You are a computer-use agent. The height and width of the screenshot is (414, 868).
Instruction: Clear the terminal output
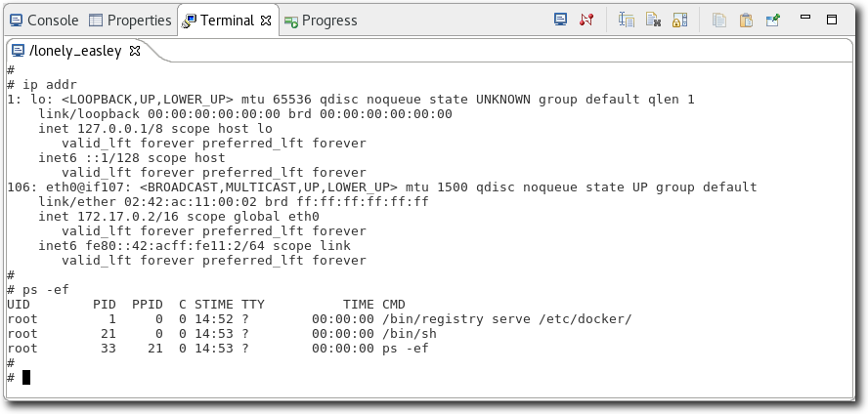tap(653, 20)
